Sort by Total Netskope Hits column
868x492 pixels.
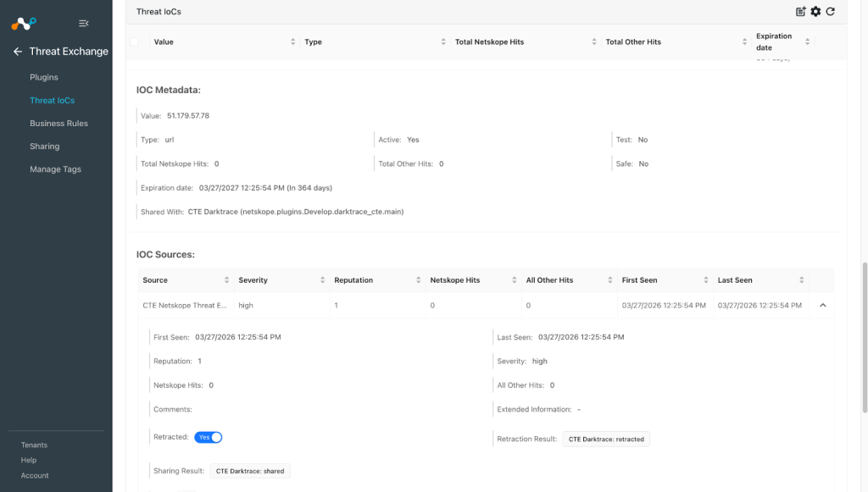(594, 42)
